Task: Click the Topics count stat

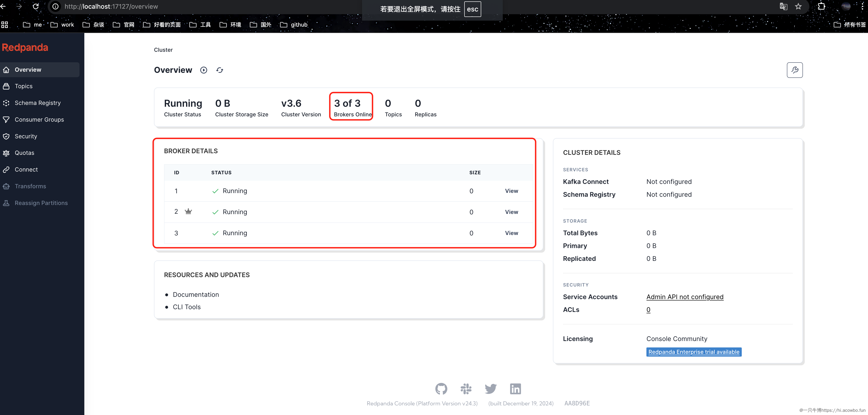Action: (x=393, y=108)
